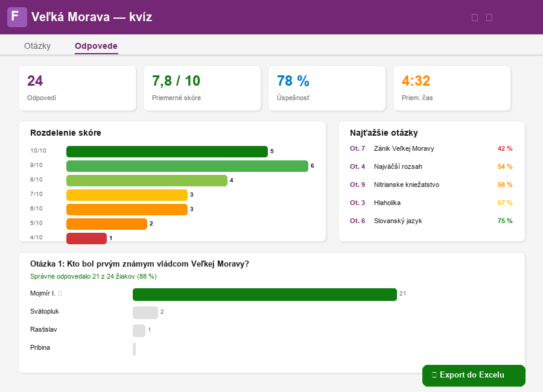Select the Odpovede tab

96,45
